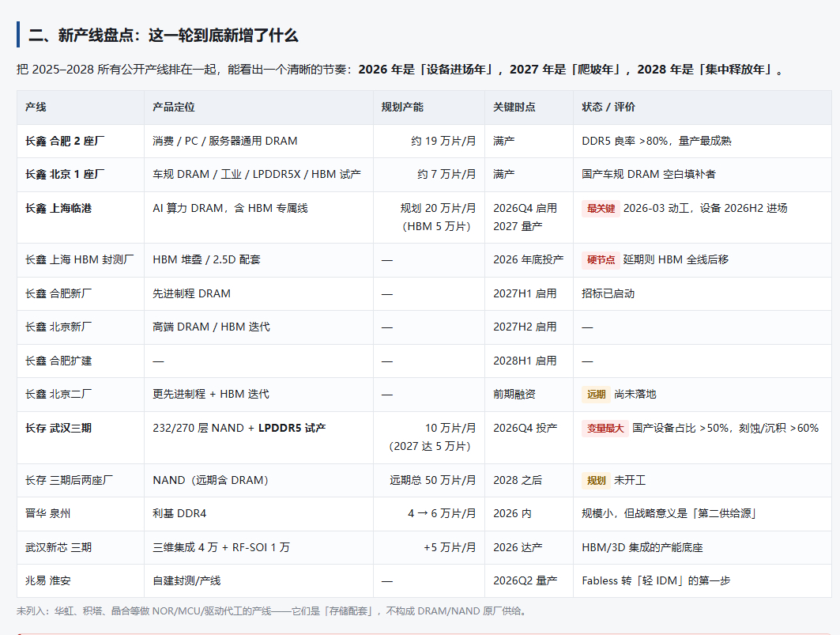Click timing cell '2026Q4 启用'
The width and height of the screenshot is (840, 635).
click(525, 208)
